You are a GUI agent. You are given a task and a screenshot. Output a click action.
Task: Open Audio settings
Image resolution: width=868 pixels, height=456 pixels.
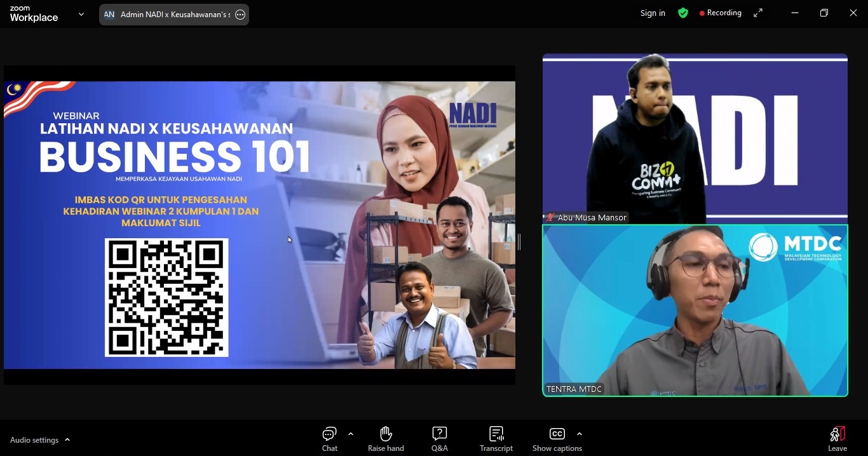(x=34, y=440)
